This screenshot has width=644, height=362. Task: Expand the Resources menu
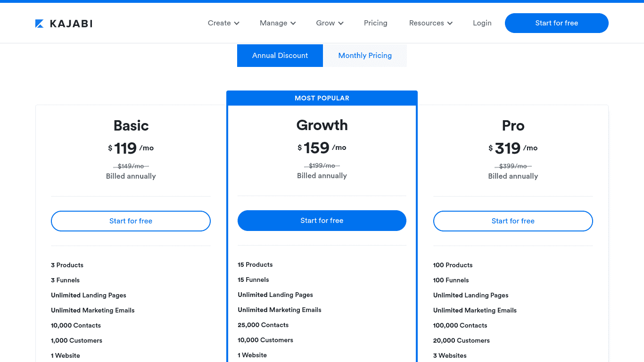coord(430,23)
